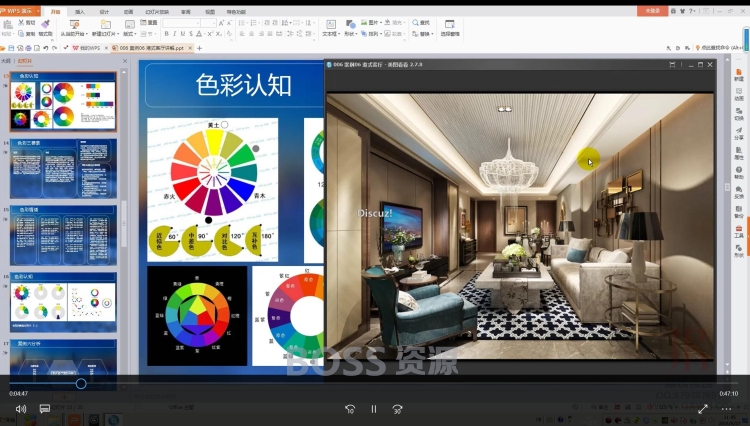Toggle Superscript formatting
Screen dimensions: 750x426
(x=210, y=34)
